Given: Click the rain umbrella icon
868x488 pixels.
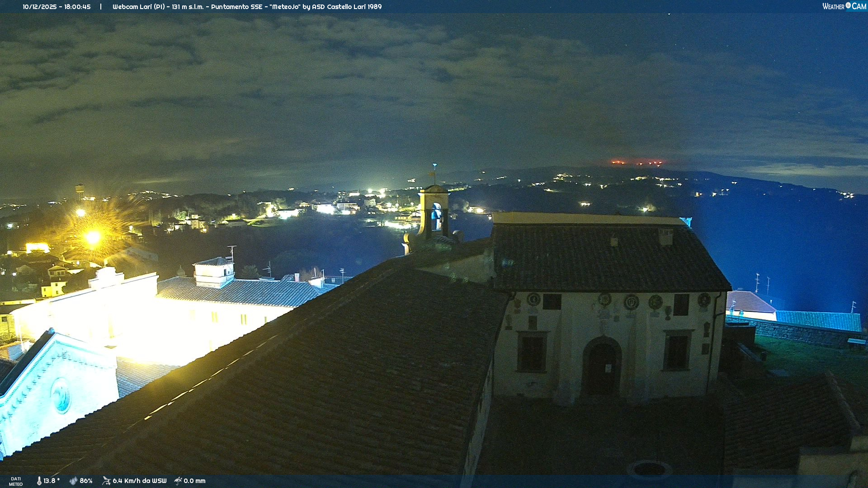Looking at the screenshot, I should pos(178,481).
